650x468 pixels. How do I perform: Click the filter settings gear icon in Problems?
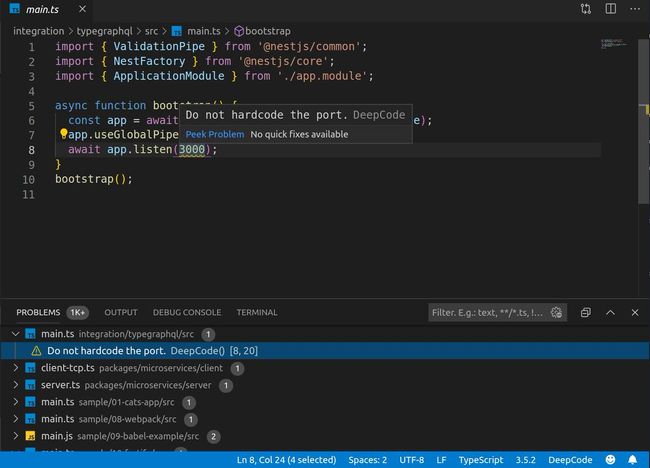[x=557, y=313]
